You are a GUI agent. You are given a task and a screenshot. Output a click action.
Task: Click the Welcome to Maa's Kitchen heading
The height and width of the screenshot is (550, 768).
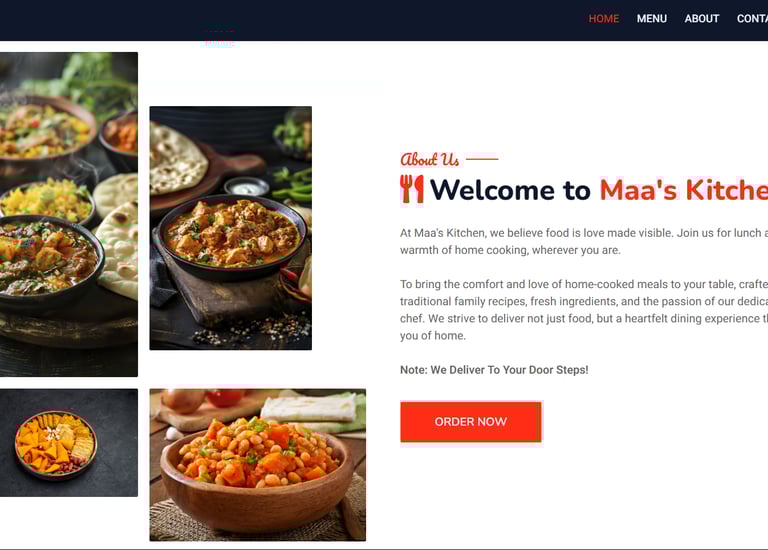(x=584, y=190)
